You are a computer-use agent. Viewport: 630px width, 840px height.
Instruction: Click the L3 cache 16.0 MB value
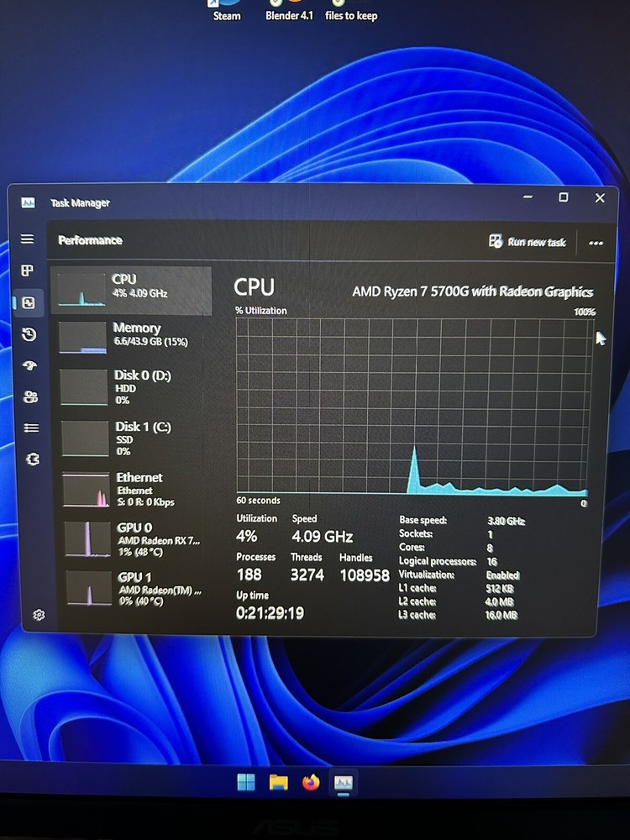click(501, 615)
